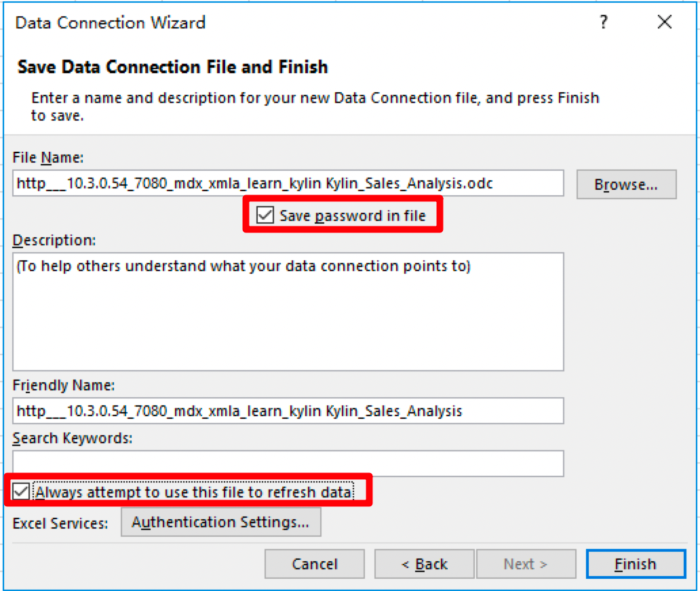Image resolution: width=700 pixels, height=591 pixels.
Task: Click the greyed-out Next button
Action: coord(526,564)
